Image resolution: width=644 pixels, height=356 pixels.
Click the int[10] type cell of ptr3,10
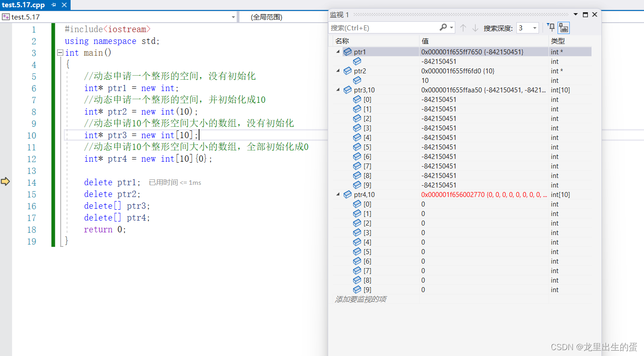[570, 90]
